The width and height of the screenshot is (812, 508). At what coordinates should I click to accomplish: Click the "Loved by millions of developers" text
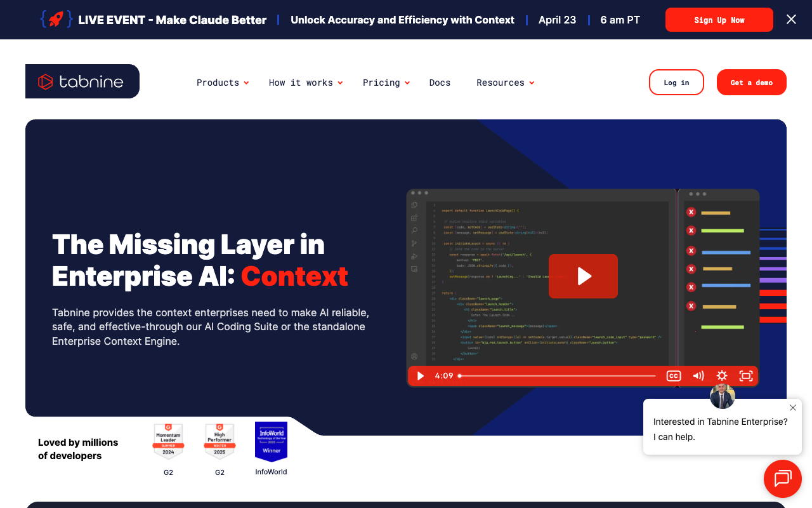tap(78, 449)
